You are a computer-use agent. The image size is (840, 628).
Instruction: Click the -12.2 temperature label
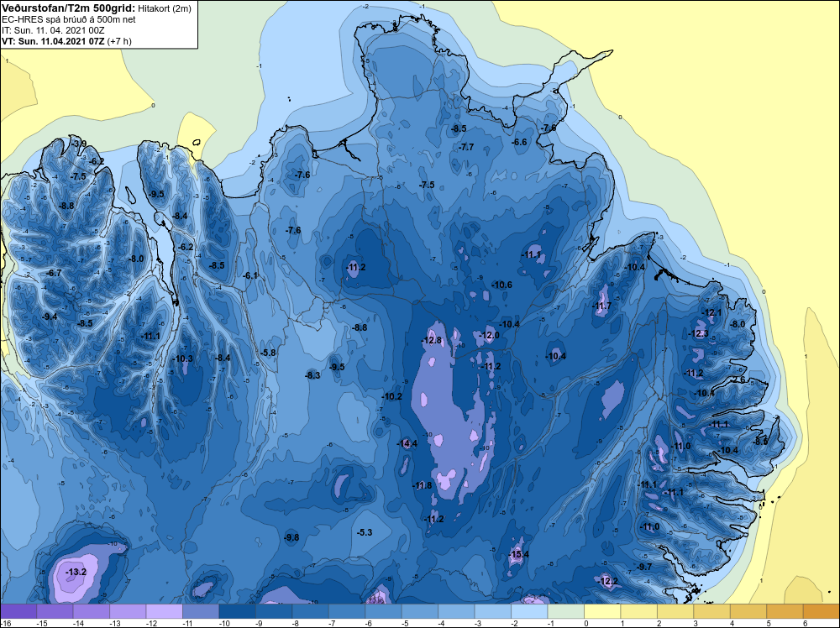(608, 581)
